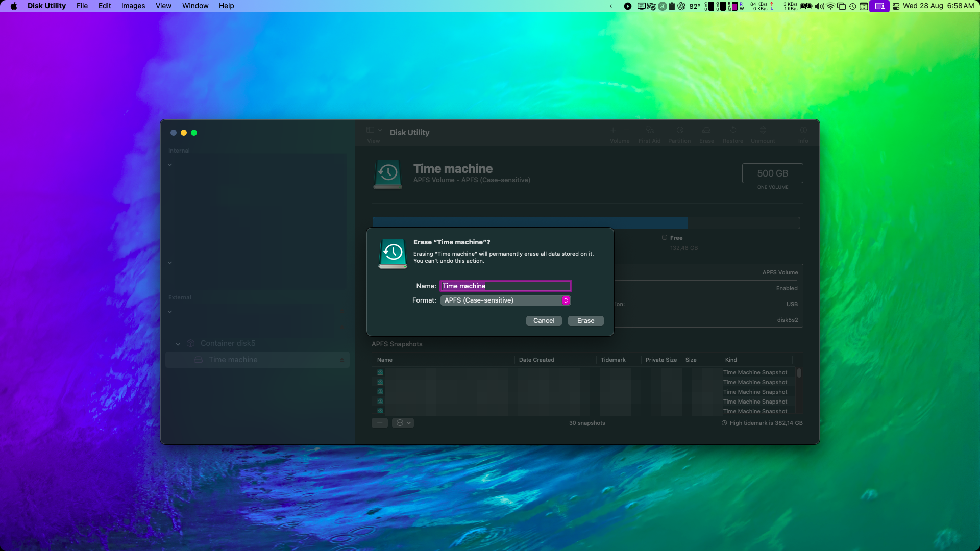The height and width of the screenshot is (551, 980).
Task: Collapse the first Internal disk chevron
Action: pyautogui.click(x=170, y=165)
